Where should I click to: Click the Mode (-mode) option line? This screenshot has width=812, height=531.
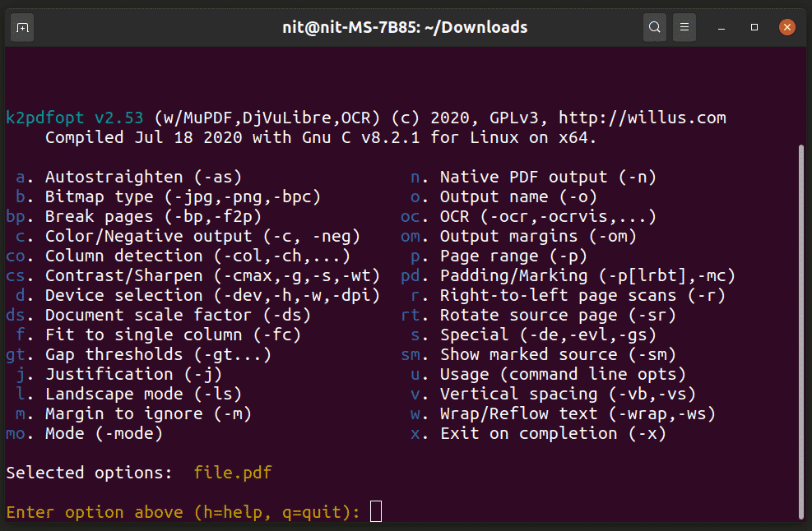(104, 433)
